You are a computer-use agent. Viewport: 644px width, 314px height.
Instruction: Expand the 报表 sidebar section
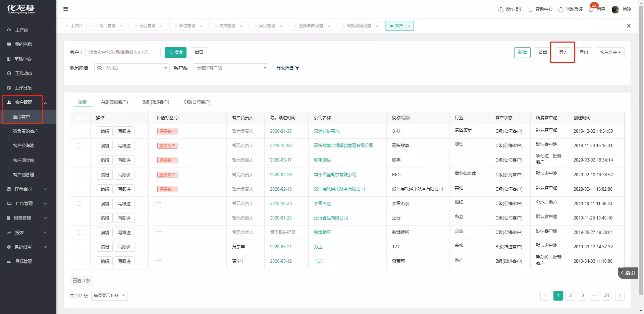coord(45,233)
